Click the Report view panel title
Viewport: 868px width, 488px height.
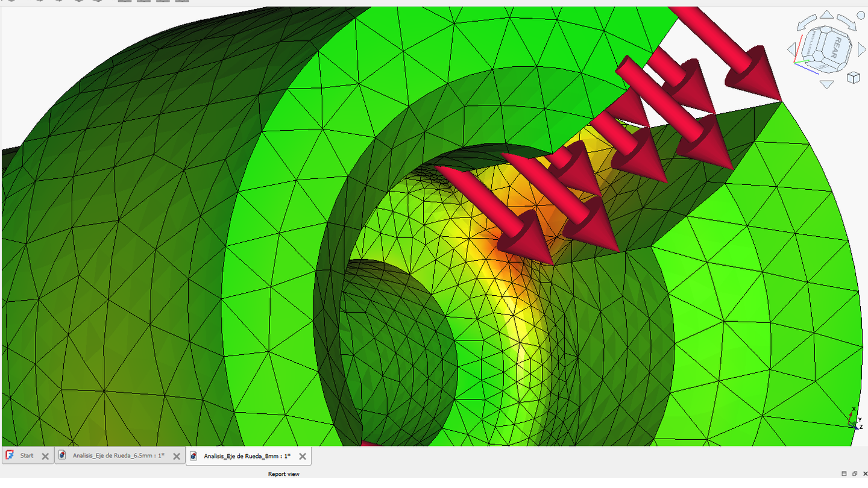284,474
